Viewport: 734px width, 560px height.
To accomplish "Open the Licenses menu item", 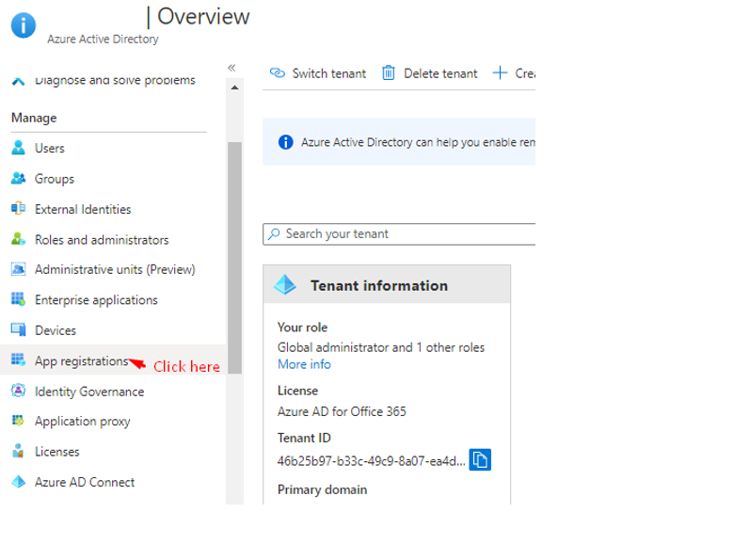I will click(x=56, y=452).
